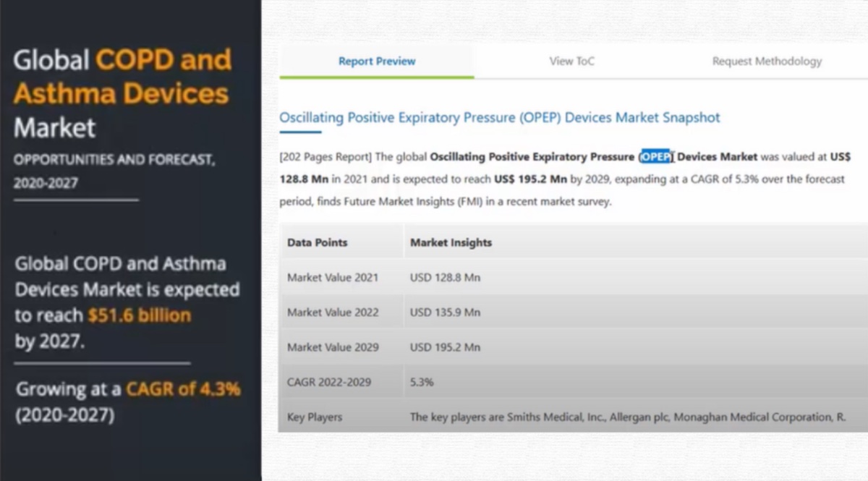Image resolution: width=868 pixels, height=481 pixels.
Task: Click the USD 135.9 Mn value
Action: [445, 312]
